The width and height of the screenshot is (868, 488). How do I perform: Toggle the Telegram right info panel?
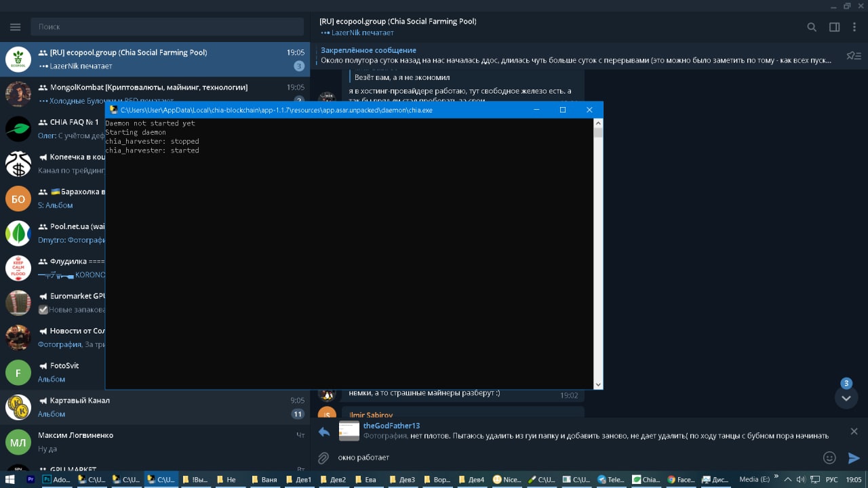(x=835, y=27)
